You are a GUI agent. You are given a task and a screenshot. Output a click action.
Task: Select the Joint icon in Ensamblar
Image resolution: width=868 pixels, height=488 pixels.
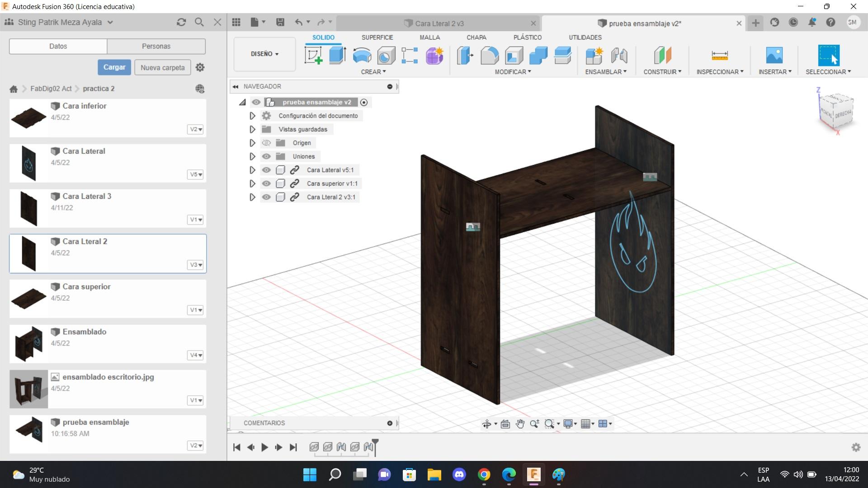(x=619, y=56)
